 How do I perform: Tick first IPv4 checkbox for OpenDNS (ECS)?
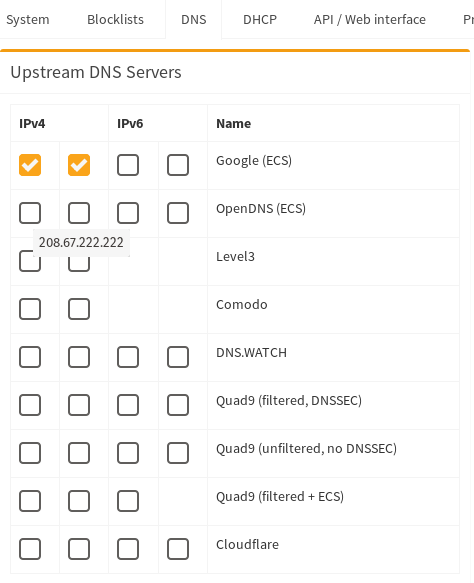click(x=30, y=213)
